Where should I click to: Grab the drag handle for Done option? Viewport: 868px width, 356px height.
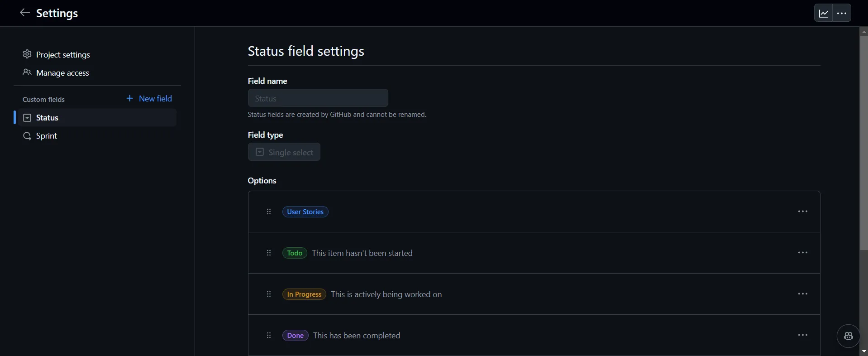pos(269,335)
